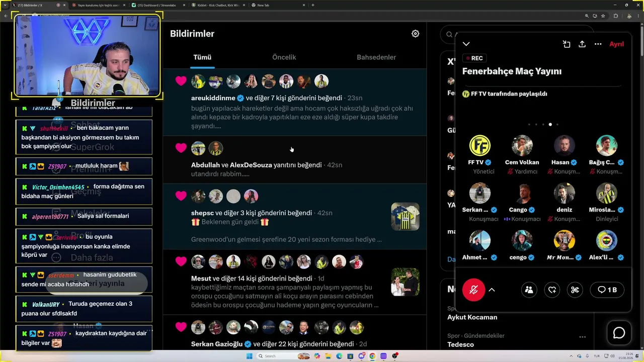Open the areukiddinme like notification
The width and height of the screenshot is (644, 362).
point(295,103)
